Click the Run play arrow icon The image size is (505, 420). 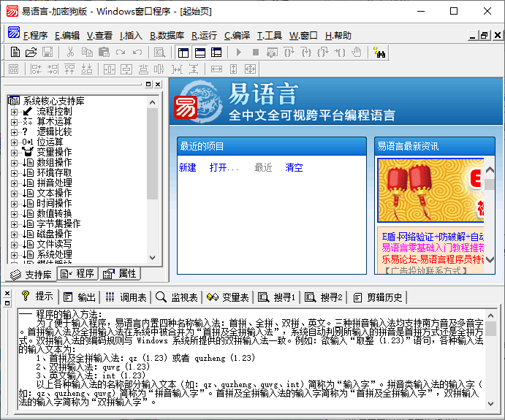[x=239, y=52]
